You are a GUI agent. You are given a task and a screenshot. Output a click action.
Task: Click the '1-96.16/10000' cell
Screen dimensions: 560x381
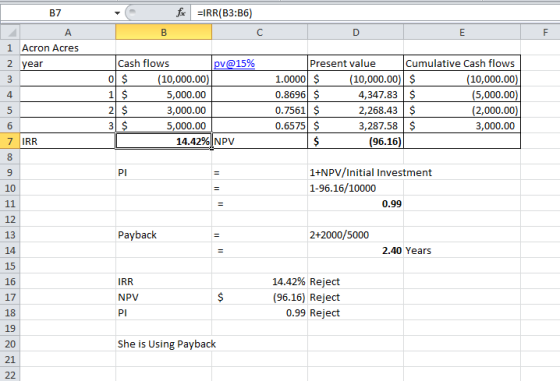[x=356, y=188]
